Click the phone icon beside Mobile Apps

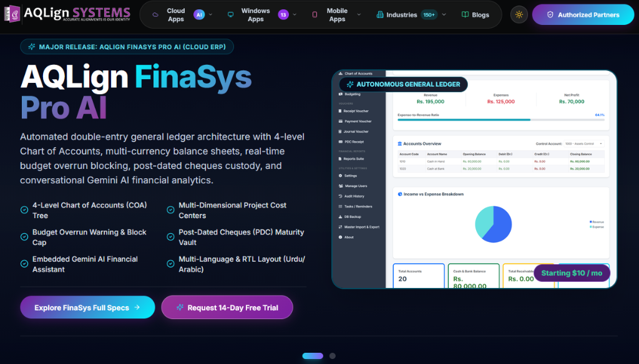315,15
